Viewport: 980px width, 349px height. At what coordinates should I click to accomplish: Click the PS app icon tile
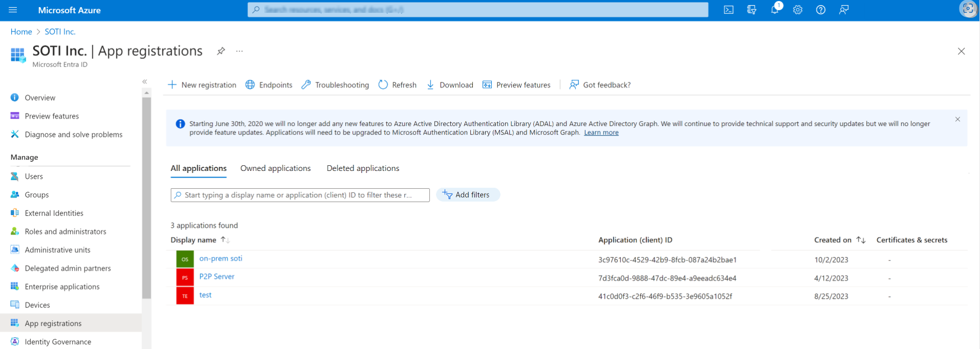[x=185, y=277]
